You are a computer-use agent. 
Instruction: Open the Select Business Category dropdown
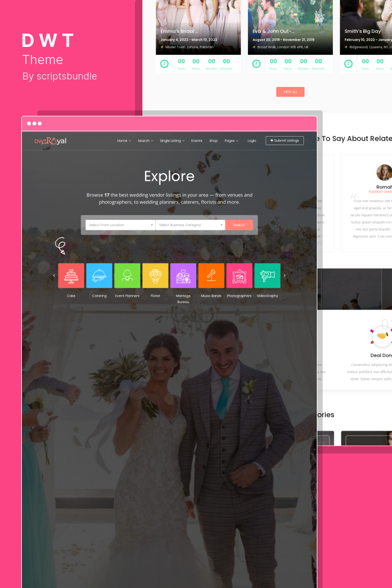coord(190,225)
